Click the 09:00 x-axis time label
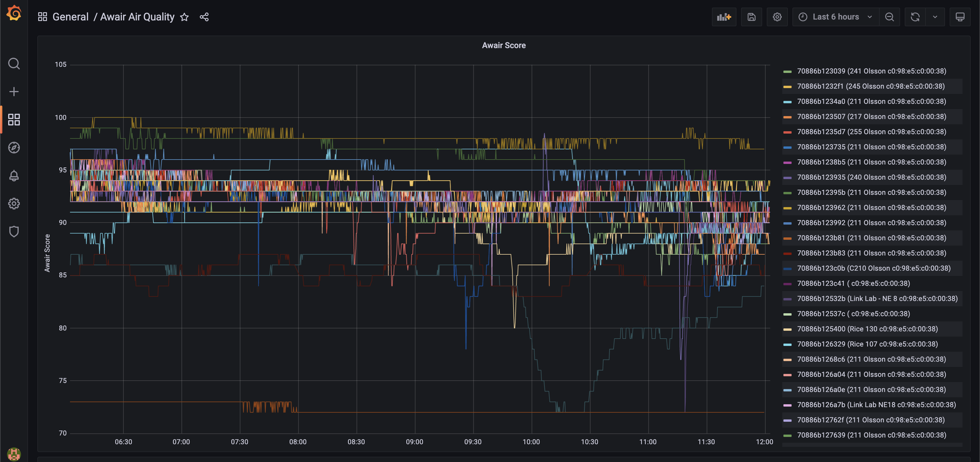 pos(414,442)
